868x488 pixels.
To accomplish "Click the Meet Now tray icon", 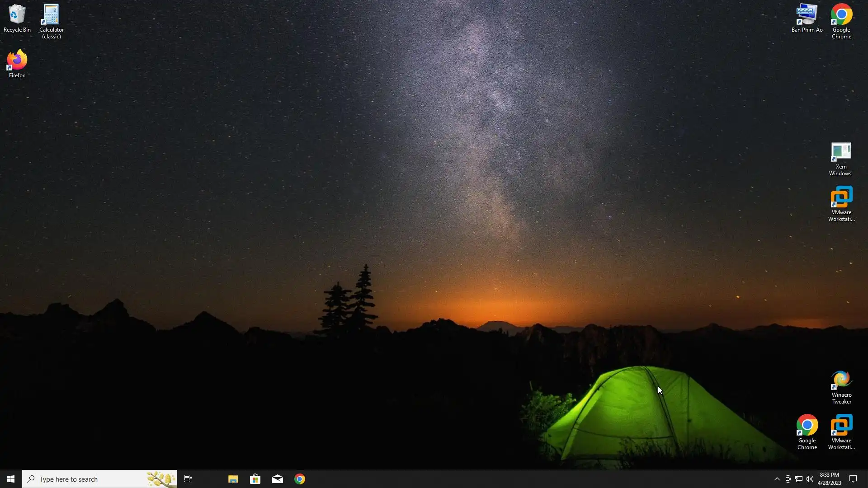I will [788, 479].
